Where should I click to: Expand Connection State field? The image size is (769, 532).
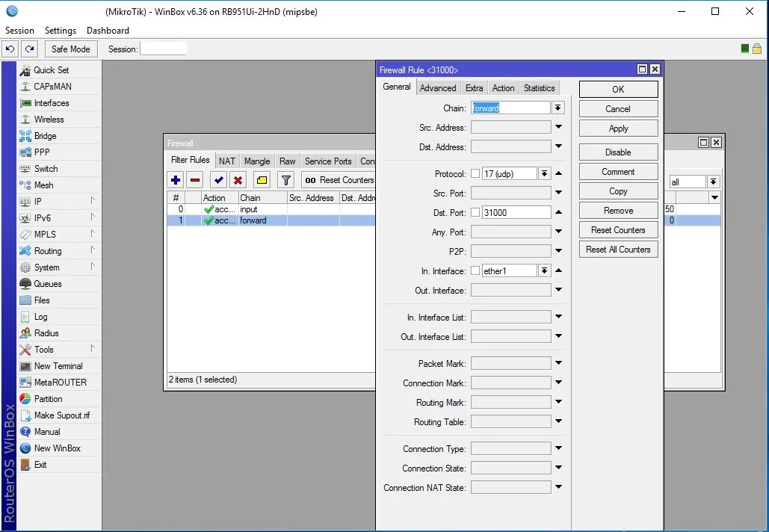(x=558, y=468)
